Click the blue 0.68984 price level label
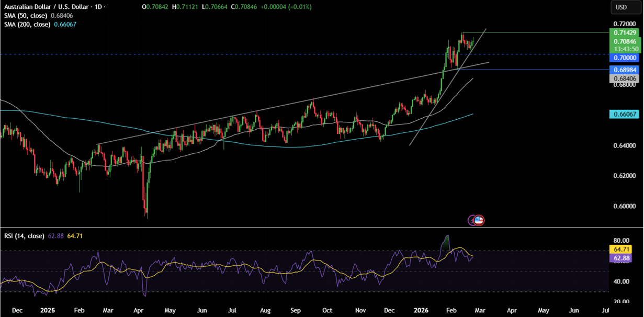This screenshot has height=317, width=644. coord(625,70)
